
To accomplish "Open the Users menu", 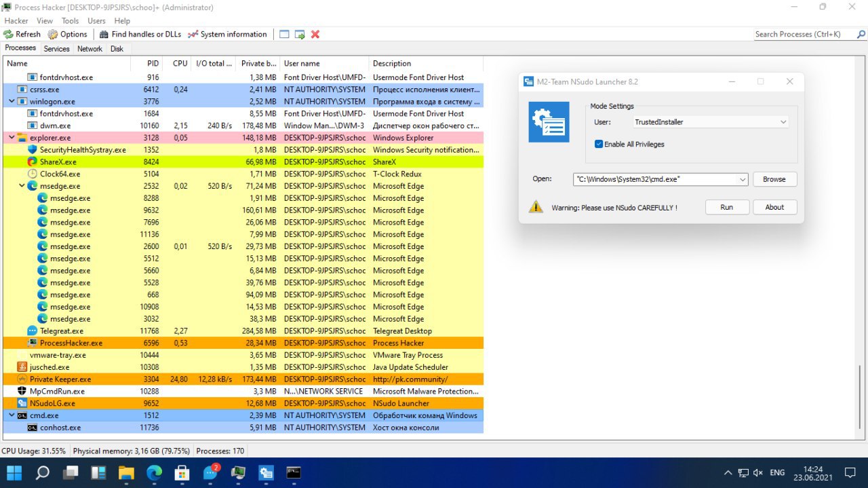I will [x=97, y=21].
